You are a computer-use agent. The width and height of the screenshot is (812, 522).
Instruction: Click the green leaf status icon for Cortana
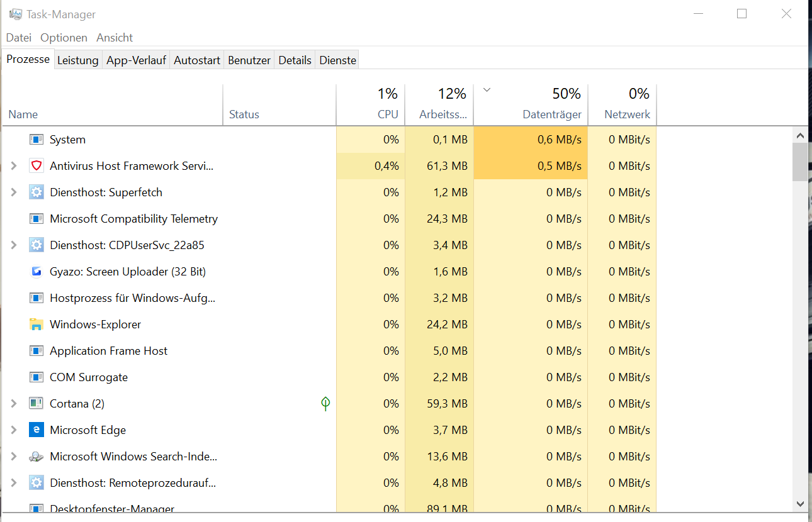tap(325, 404)
